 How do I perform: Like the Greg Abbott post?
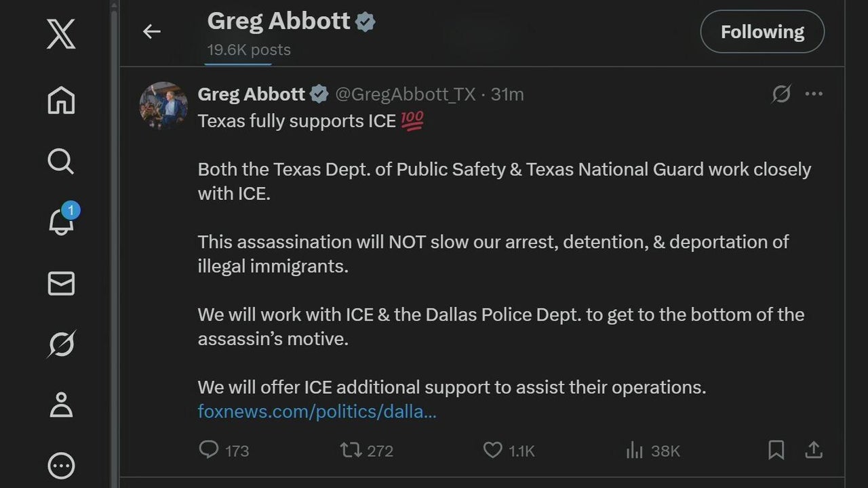click(x=492, y=450)
